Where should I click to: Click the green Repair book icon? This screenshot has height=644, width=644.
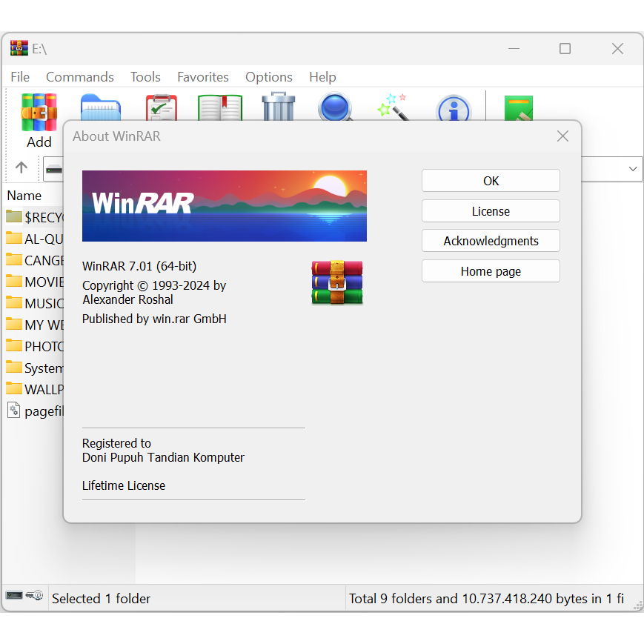click(x=518, y=108)
